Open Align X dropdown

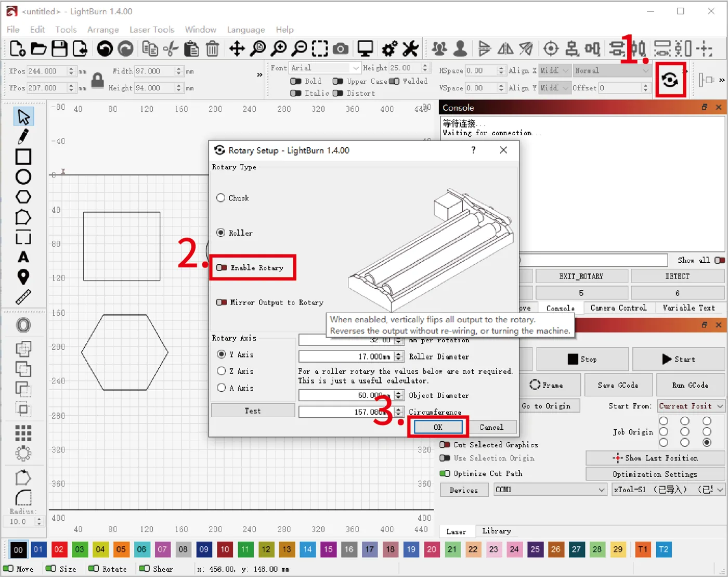(x=554, y=70)
